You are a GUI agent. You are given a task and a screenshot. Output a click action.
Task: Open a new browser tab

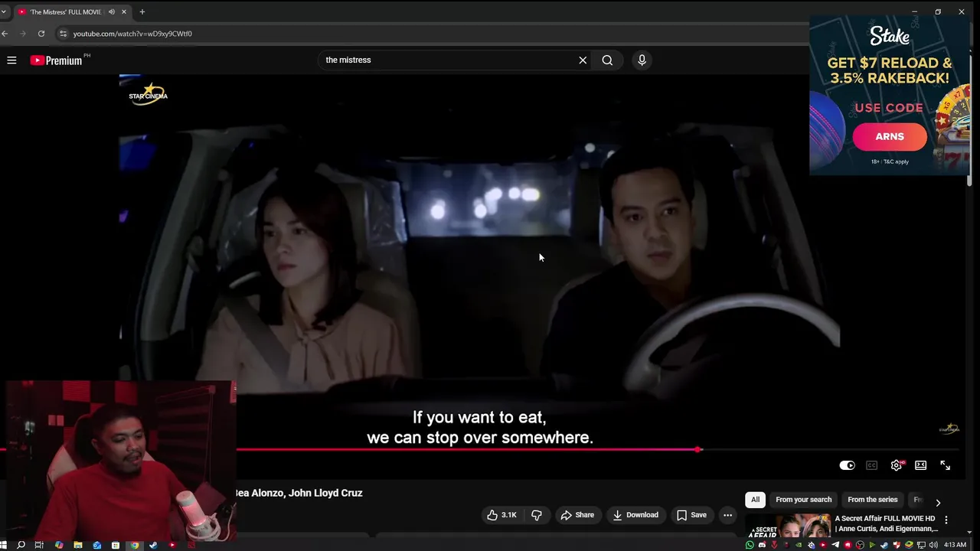pos(142,11)
